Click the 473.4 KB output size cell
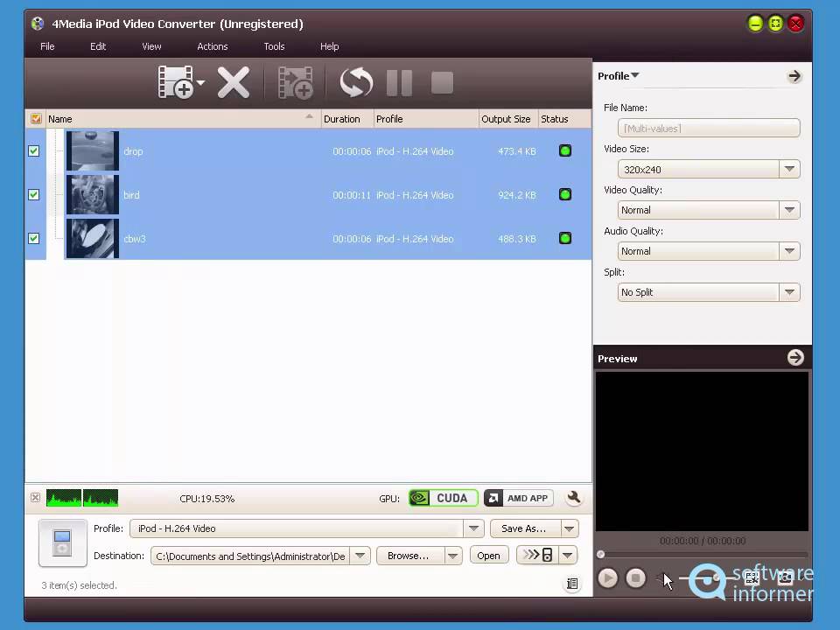Screen dimensions: 840x630 pos(516,151)
